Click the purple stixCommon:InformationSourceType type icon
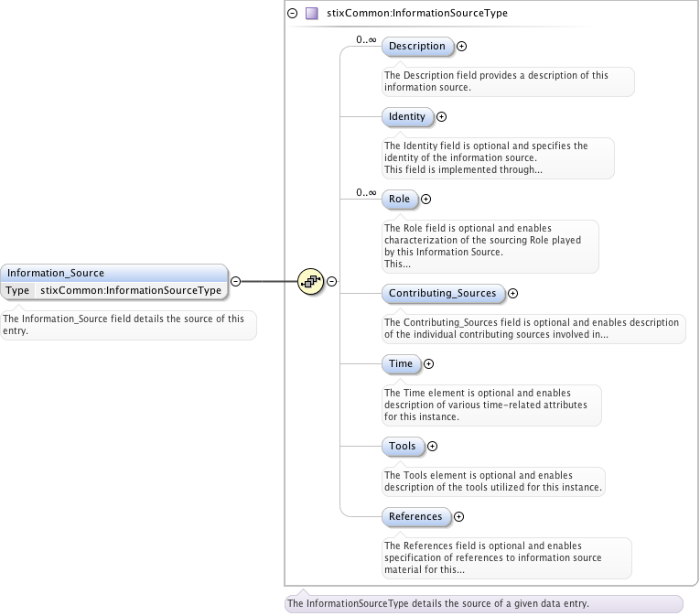Screen dimensions: 700x616 [311, 14]
